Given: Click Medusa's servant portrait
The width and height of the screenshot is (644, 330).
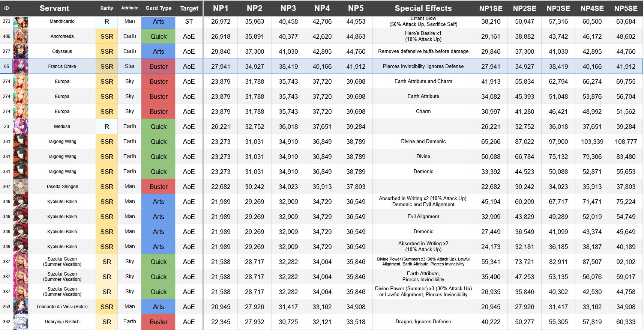Looking at the screenshot, I should pos(21,127).
